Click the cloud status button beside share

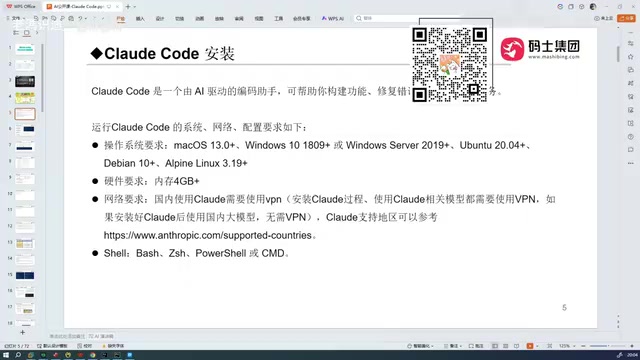tap(604, 18)
